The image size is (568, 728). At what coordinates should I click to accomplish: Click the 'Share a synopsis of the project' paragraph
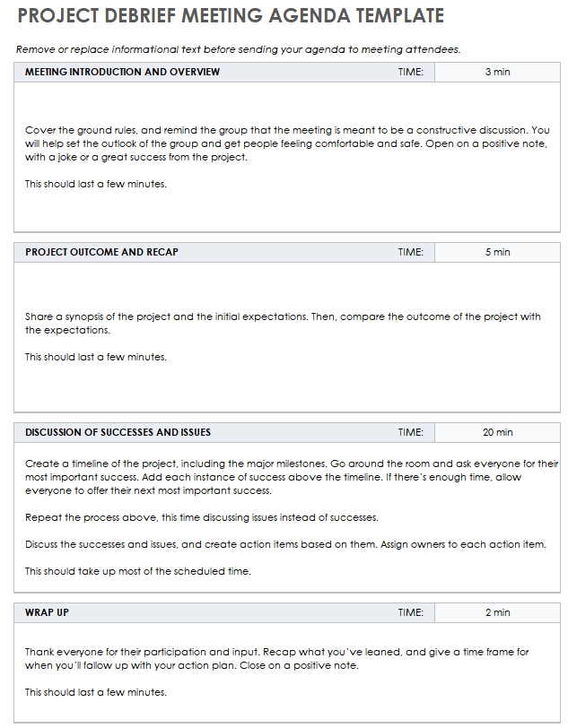[283, 323]
